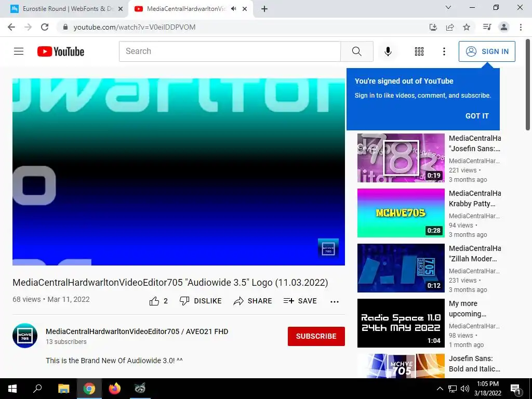Viewport: 532px width, 399px height.
Task: Click the SIGN IN button
Action: [487, 51]
